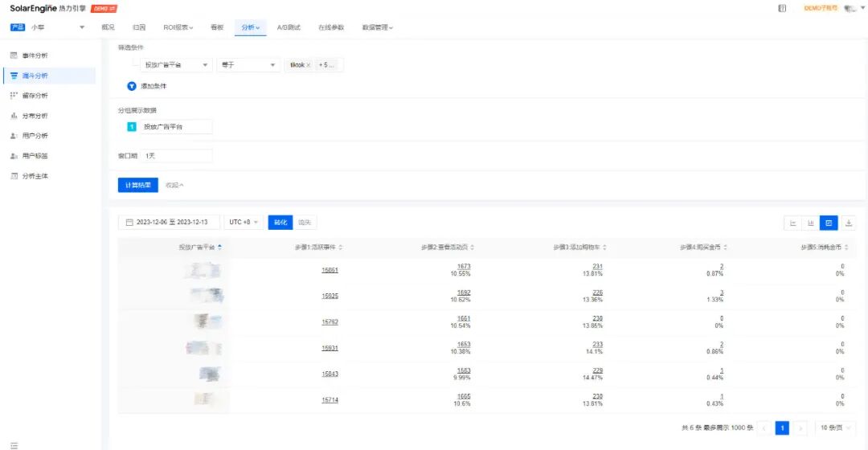Click the 投放广告平台 group-by field
This screenshot has height=450, width=868.
point(176,127)
